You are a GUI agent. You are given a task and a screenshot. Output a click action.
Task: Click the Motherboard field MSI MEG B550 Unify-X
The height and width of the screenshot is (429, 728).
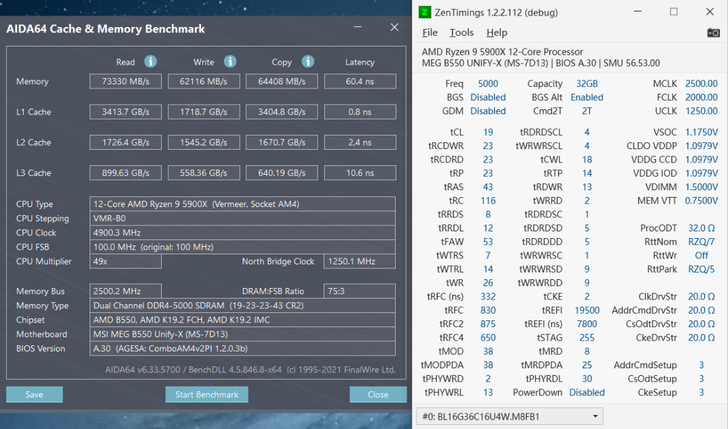pos(242,334)
